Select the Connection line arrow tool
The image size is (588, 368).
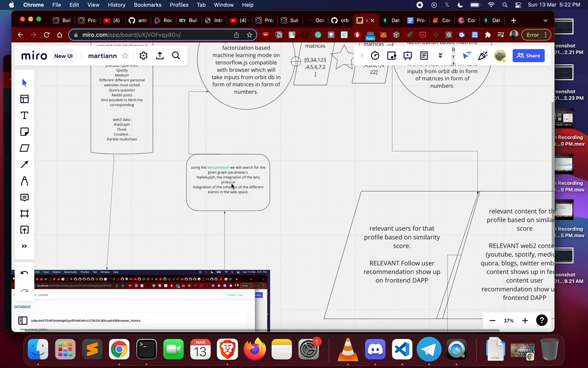(x=24, y=165)
